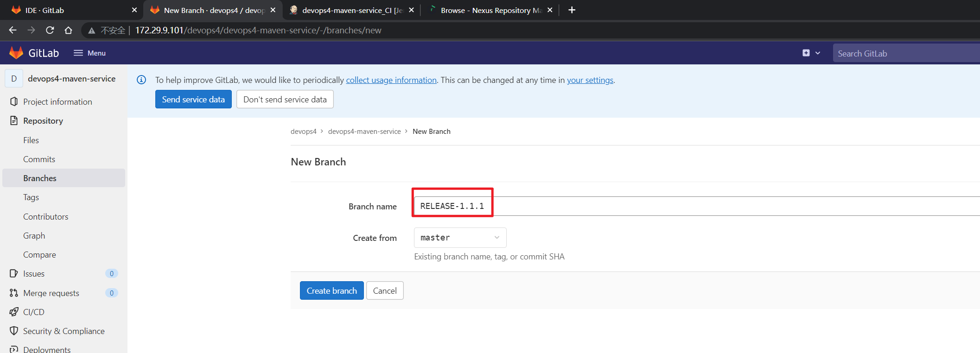This screenshot has height=353, width=980.
Task: Click the Merge requests count badge
Action: (111, 293)
